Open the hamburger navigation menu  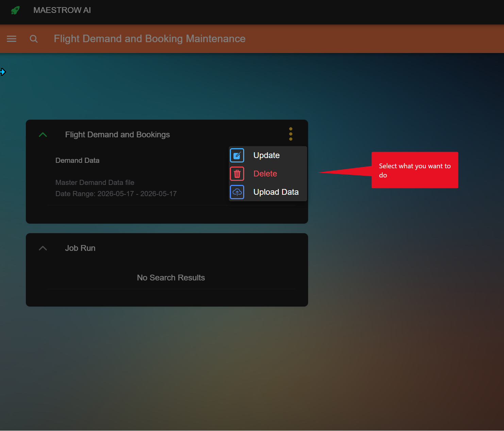coord(12,39)
